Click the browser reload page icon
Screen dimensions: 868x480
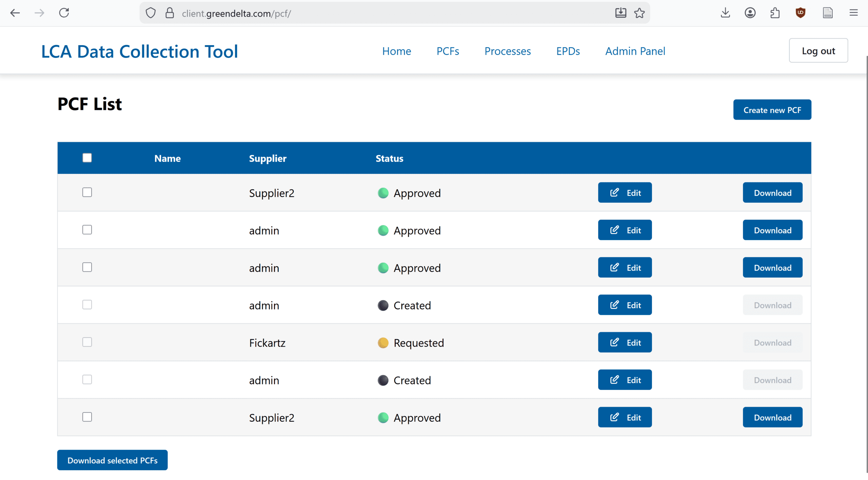64,13
